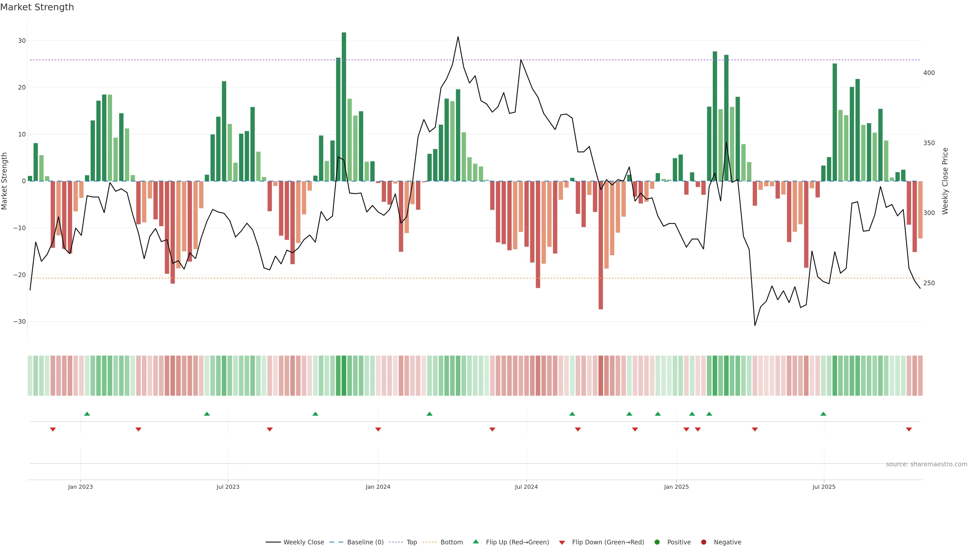
Task: Click the Jul 2024 x-axis label
Action: [526, 487]
